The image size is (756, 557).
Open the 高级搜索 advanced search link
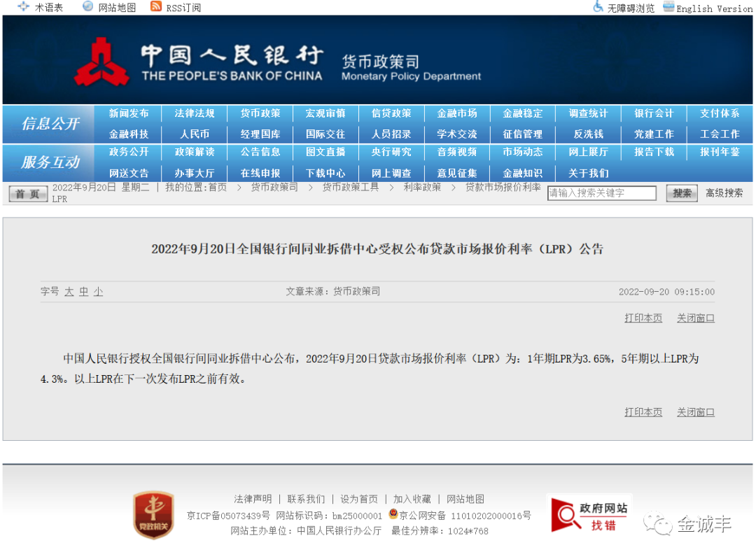point(724,193)
